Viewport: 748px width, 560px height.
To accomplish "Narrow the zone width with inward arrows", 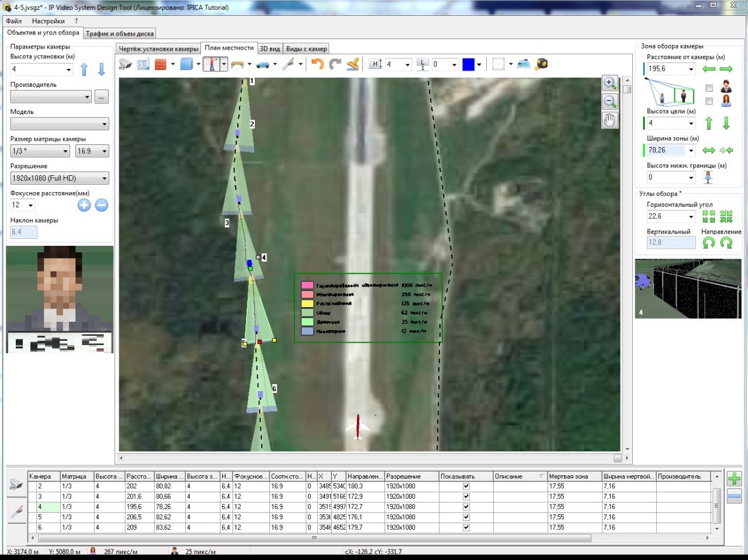I will [726, 150].
